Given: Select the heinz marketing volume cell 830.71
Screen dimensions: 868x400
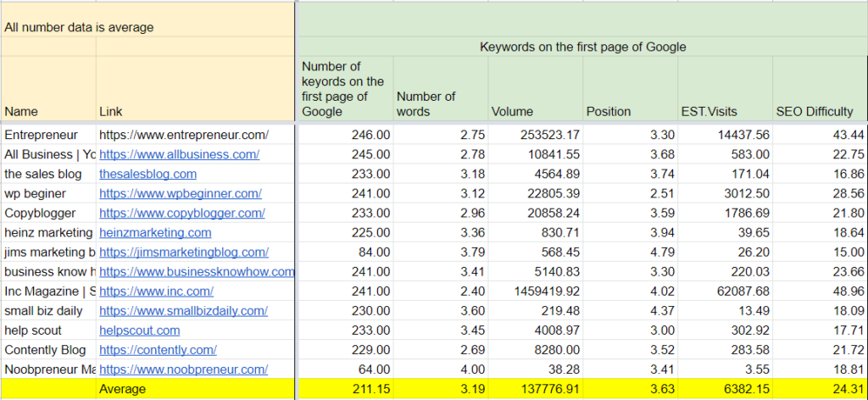Looking at the screenshot, I should [x=536, y=233].
